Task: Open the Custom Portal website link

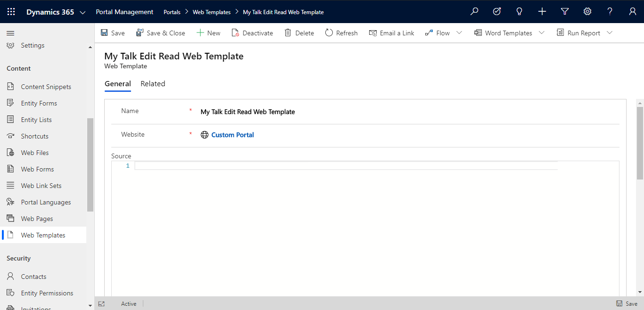Action: click(x=232, y=135)
